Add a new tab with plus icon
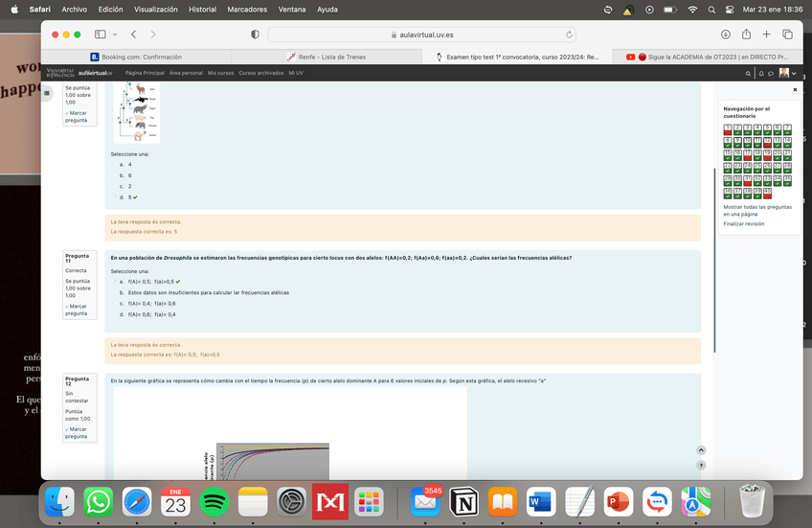Viewport: 812px width, 528px height. coord(766,34)
